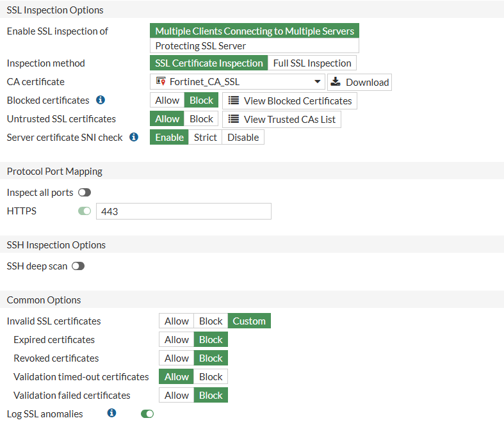Enable SSH deep scan
Viewport: 504px width, 425px height.
point(78,266)
